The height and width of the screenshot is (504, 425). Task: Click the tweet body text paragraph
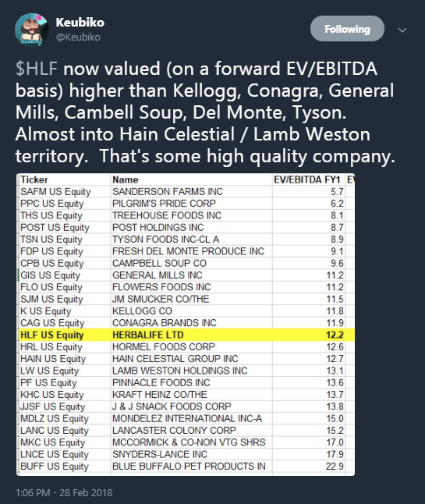click(x=205, y=112)
